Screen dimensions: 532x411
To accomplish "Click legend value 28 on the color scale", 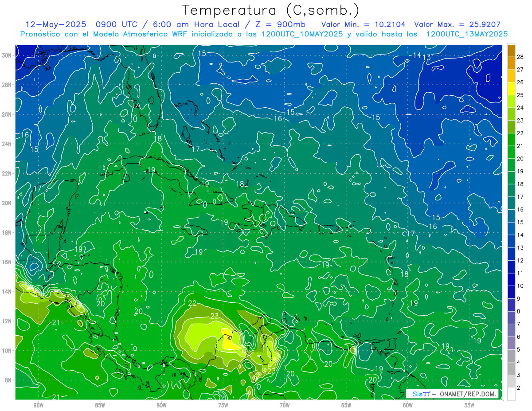I will tap(520, 57).
